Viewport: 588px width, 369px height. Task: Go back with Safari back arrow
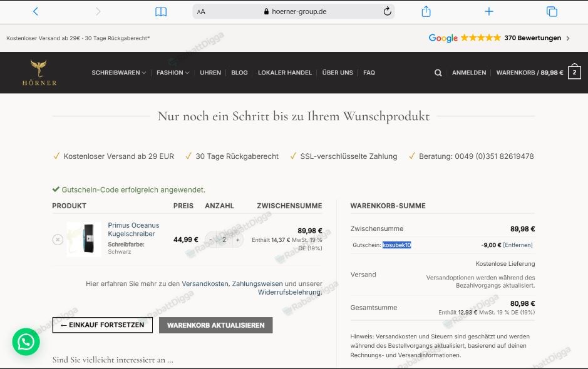36,11
